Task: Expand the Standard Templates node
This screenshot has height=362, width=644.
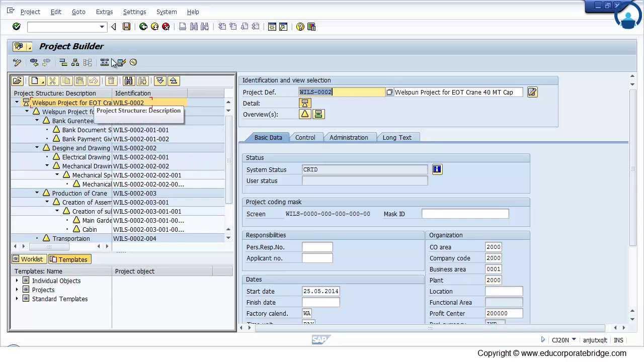Action: [x=17, y=299]
